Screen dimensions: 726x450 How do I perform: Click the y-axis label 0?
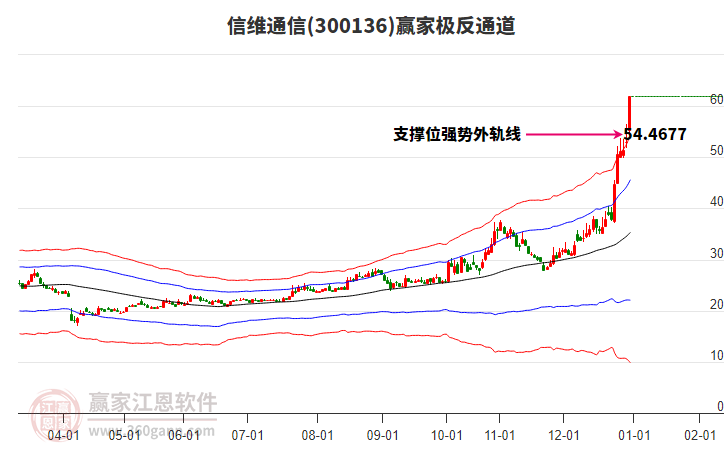coord(720,406)
